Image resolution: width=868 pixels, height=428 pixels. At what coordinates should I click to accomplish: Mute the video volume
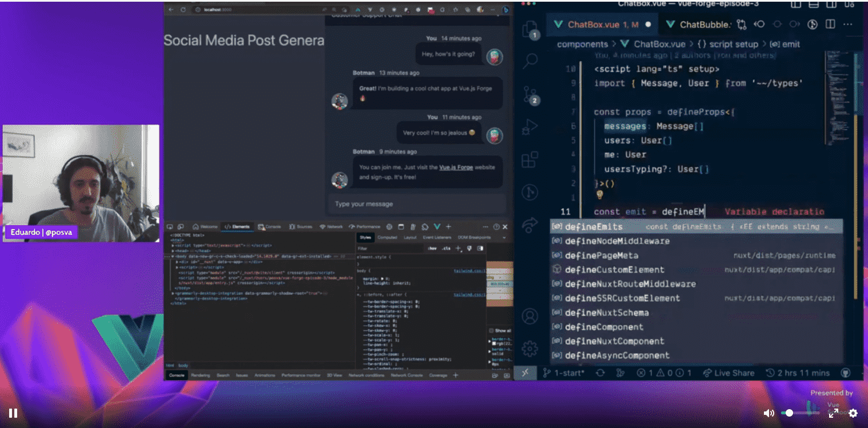pos(769,413)
